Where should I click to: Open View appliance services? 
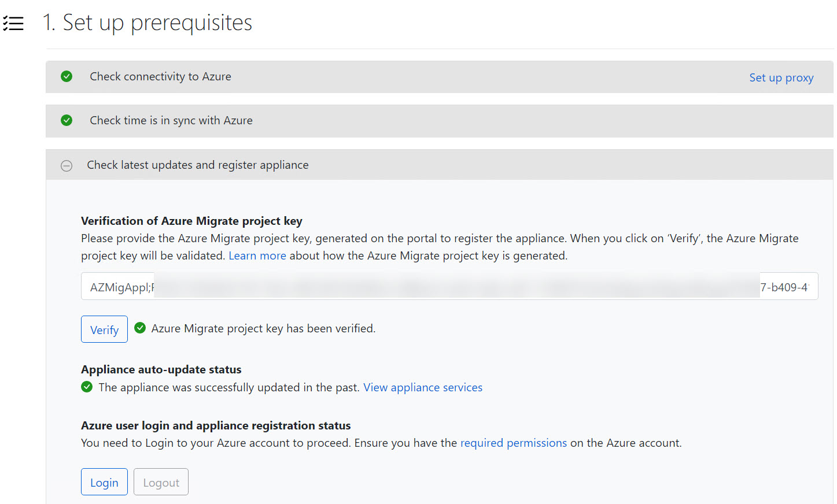pos(423,387)
